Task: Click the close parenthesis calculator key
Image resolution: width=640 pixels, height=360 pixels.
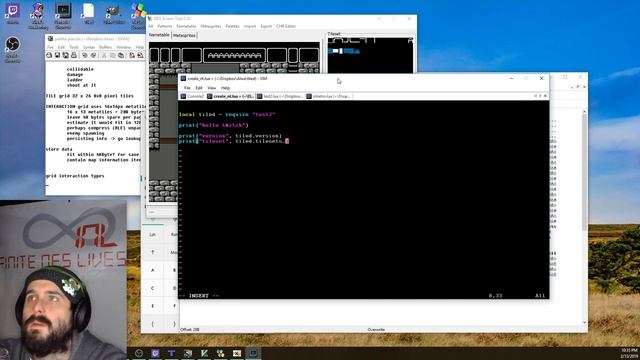Action: [x=174, y=324]
